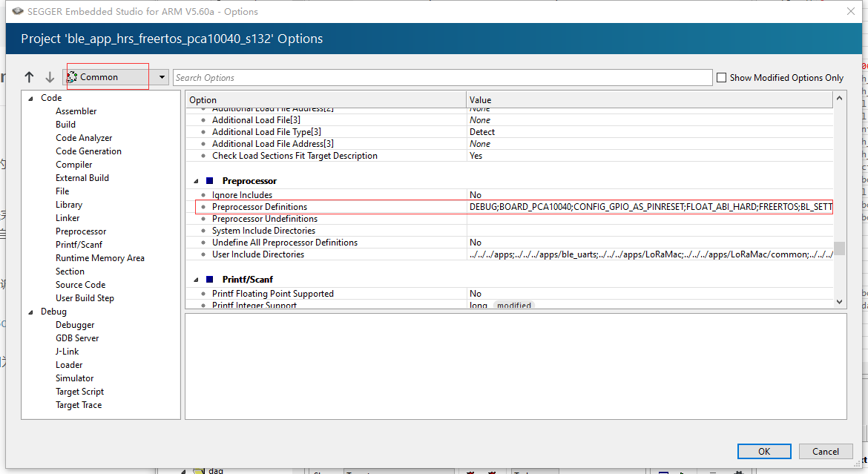Viewport: 868px width, 474px height.
Task: Click the modified indicator square beside Preprocessor heading
Action: (209, 180)
